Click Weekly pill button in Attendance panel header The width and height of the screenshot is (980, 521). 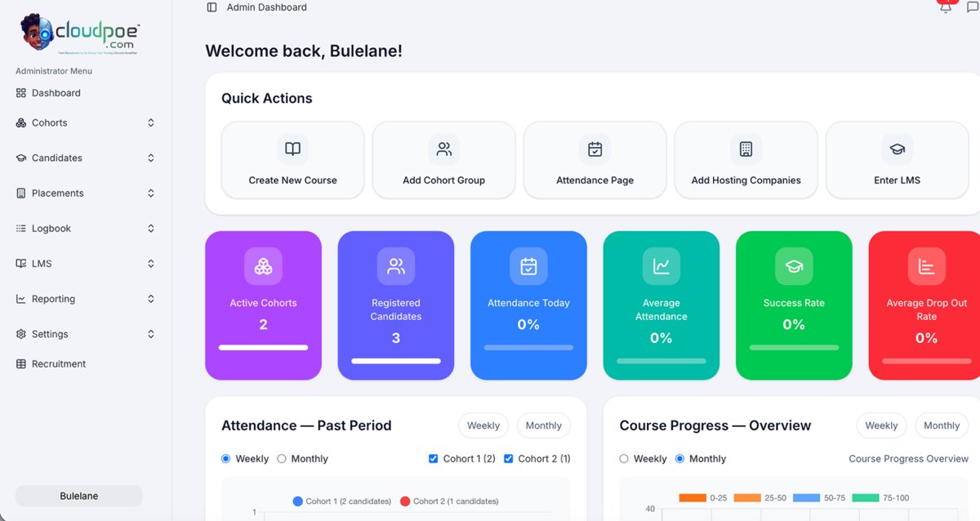[x=483, y=425]
